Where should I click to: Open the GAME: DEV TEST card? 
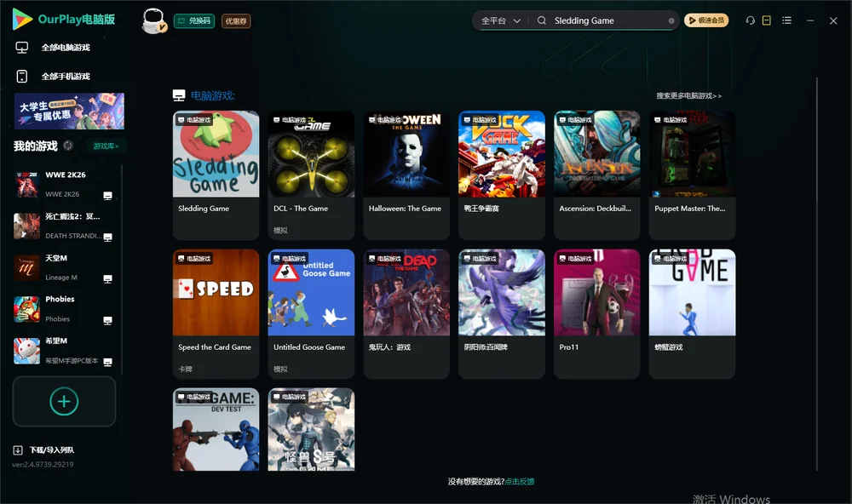tap(216, 429)
